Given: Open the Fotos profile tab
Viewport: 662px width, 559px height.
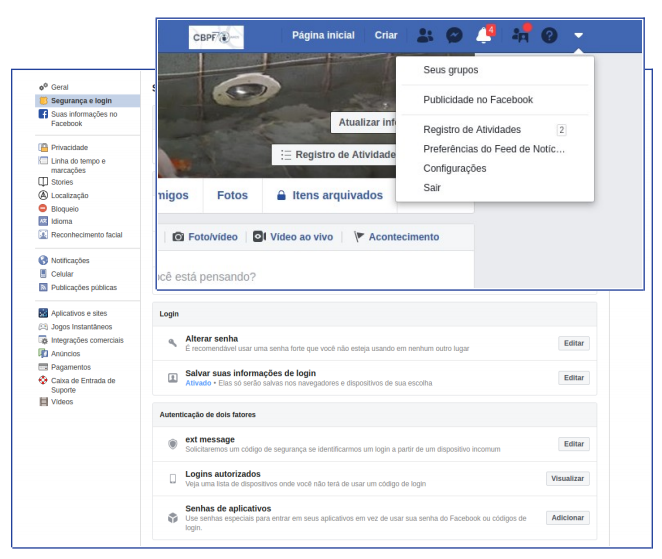Looking at the screenshot, I should pyautogui.click(x=232, y=195).
